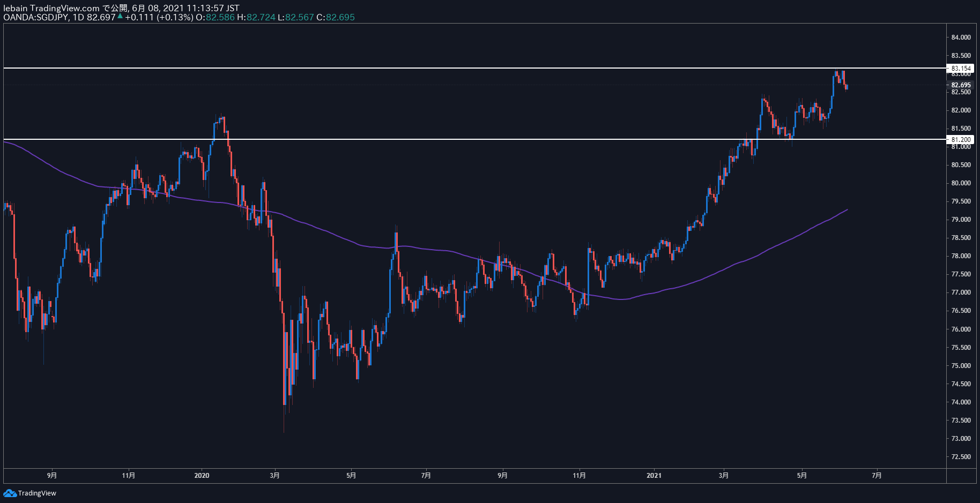The width and height of the screenshot is (980, 503).
Task: Click the 7月 label right of 2021
Action: 877,475
